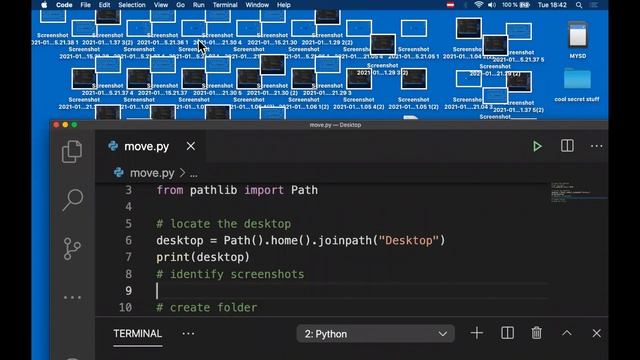Open the Window menu
The width and height of the screenshot is (640, 360).
(257, 5)
